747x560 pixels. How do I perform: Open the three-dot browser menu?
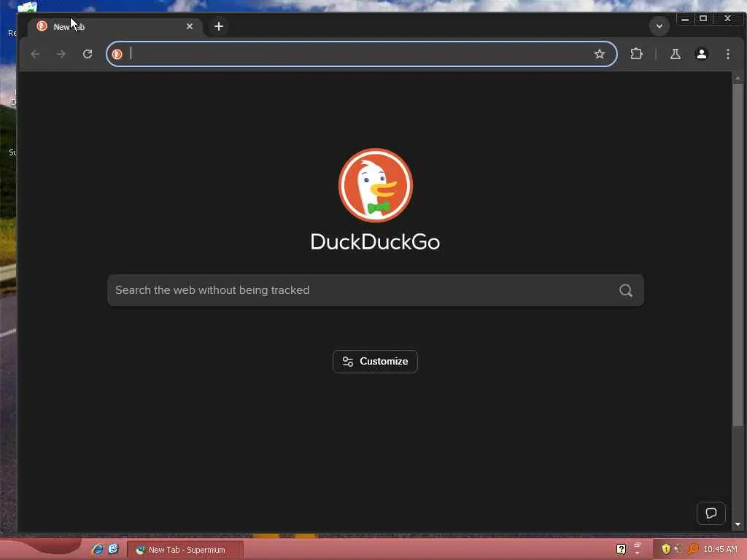(727, 54)
